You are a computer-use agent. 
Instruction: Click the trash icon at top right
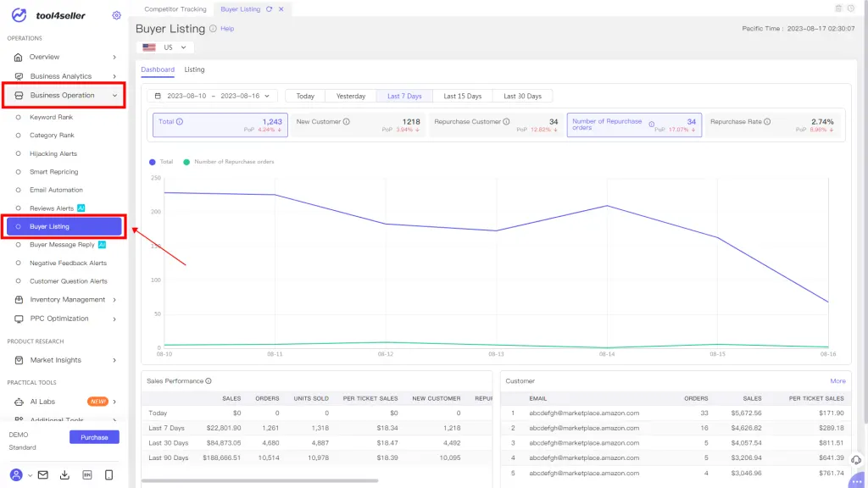838,8
